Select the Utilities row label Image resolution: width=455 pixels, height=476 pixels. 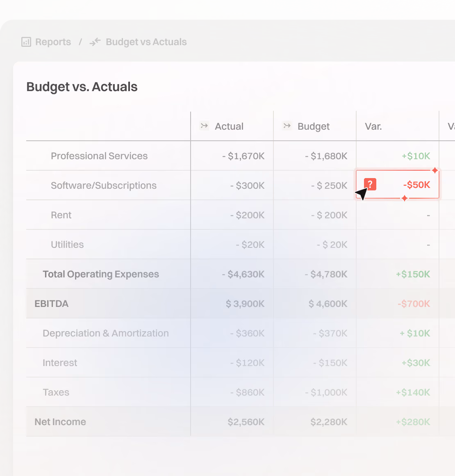point(67,245)
